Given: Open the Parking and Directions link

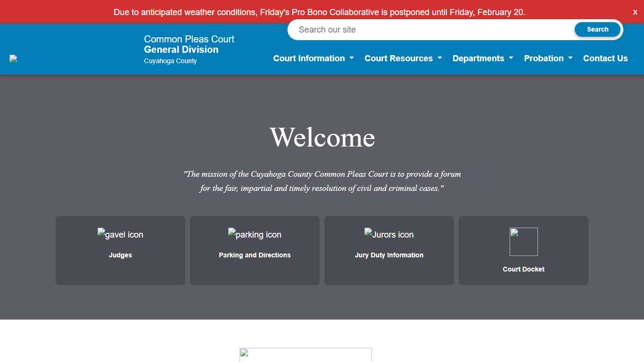Looking at the screenshot, I should click(255, 255).
